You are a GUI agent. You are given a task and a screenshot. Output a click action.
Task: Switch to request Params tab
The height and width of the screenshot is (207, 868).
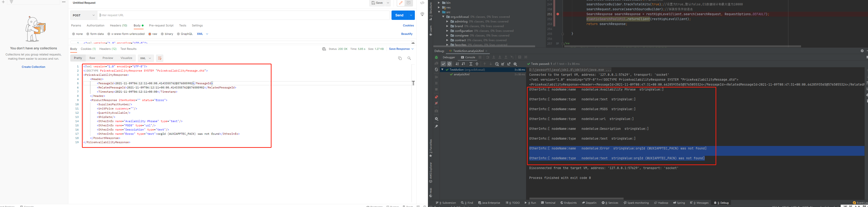pos(76,25)
